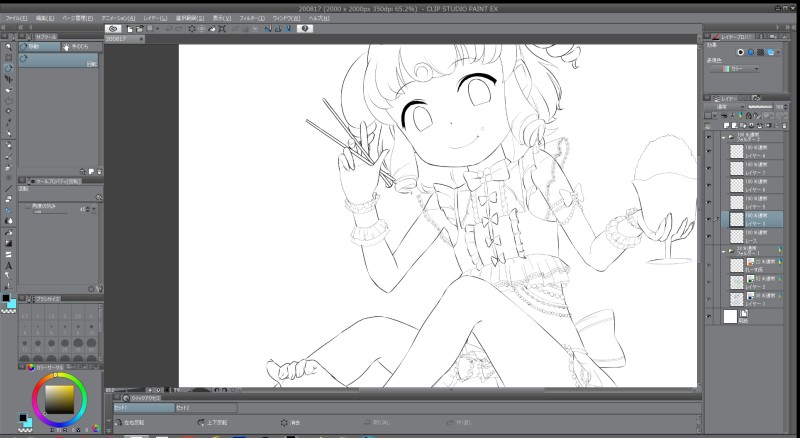The height and width of the screenshot is (438, 800).
Task: Open the expression color カラー dropdown
Action: tap(734, 69)
